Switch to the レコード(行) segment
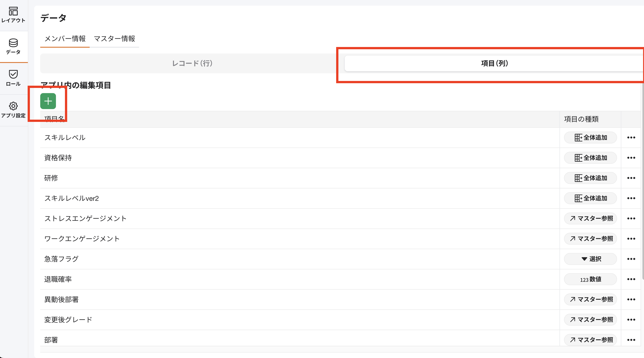The width and height of the screenshot is (644, 358). [x=192, y=63]
